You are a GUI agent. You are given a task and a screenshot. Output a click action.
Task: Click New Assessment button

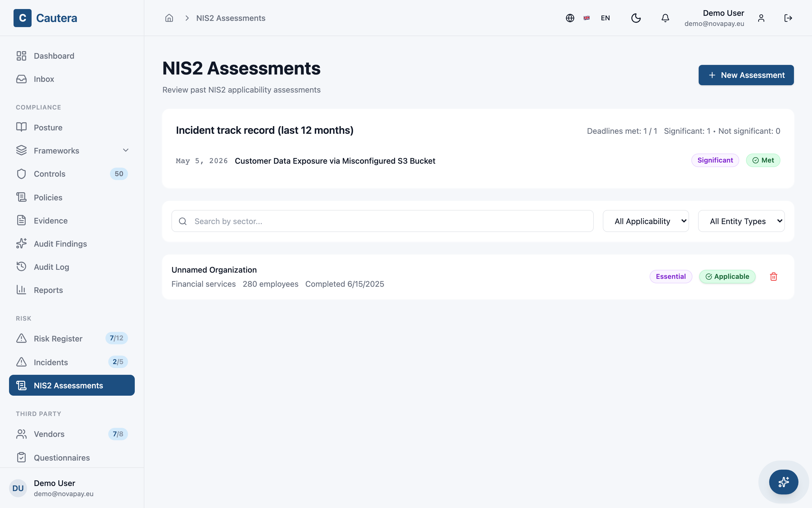pyautogui.click(x=746, y=75)
